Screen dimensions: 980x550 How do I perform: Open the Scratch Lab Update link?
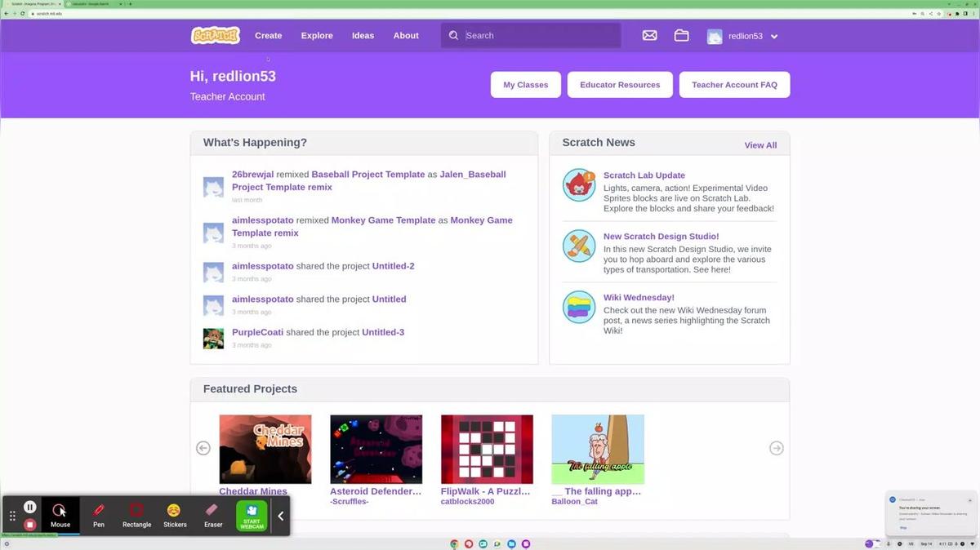(644, 175)
